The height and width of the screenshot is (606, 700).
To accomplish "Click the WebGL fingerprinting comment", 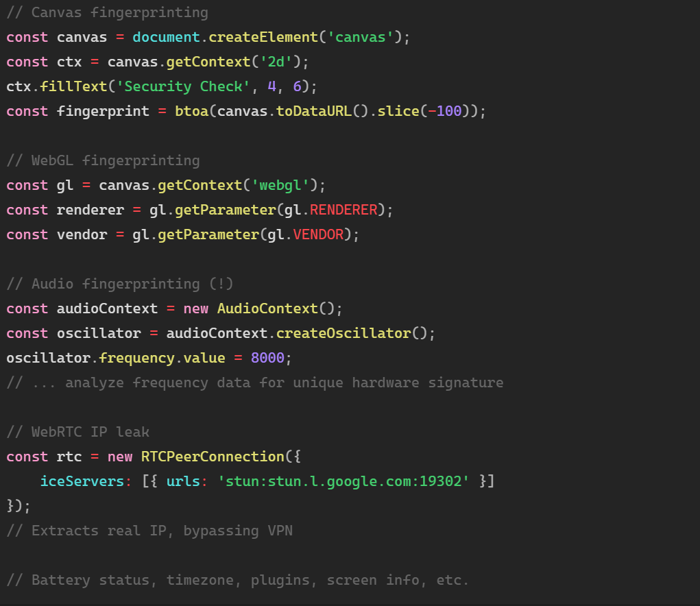I will click(103, 160).
